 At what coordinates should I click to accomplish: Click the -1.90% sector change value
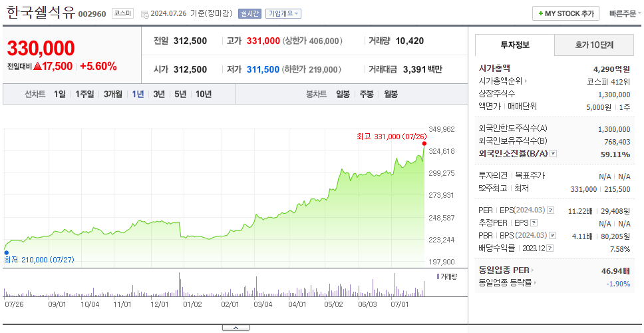point(618,283)
